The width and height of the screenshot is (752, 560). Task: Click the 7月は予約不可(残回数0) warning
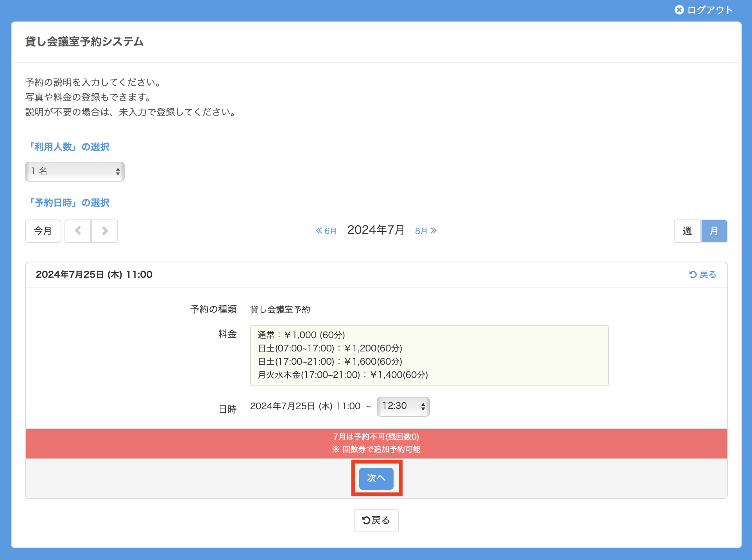pos(376,437)
